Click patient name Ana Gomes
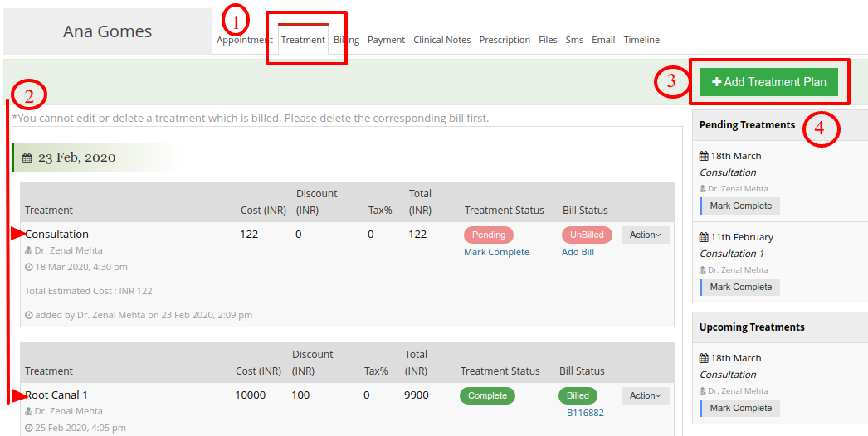This screenshot has height=436, width=868. click(107, 31)
